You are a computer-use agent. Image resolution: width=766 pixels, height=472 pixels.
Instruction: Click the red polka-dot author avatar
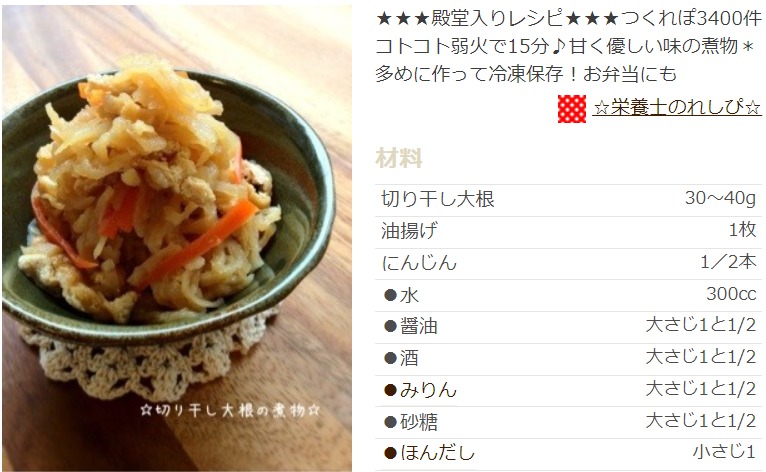[x=572, y=108]
